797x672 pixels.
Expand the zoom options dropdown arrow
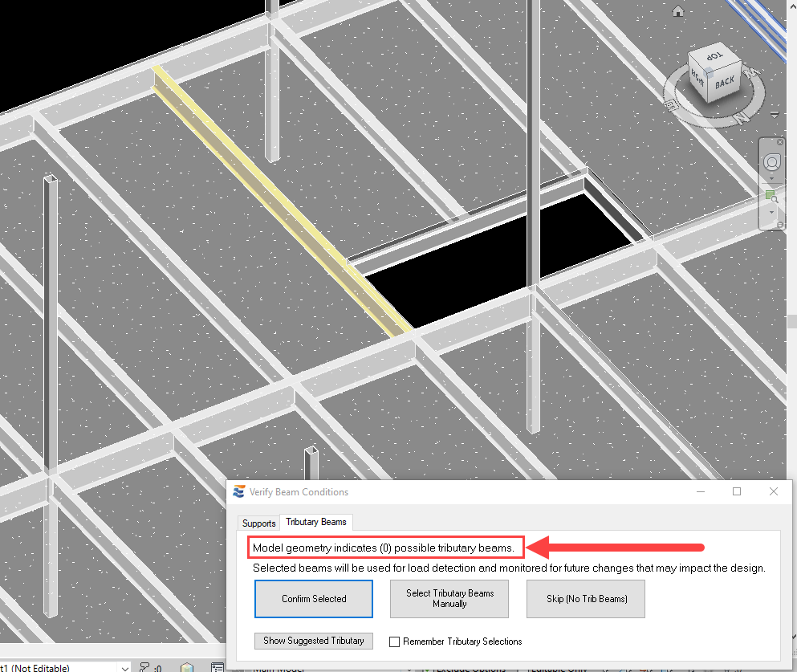(771, 213)
